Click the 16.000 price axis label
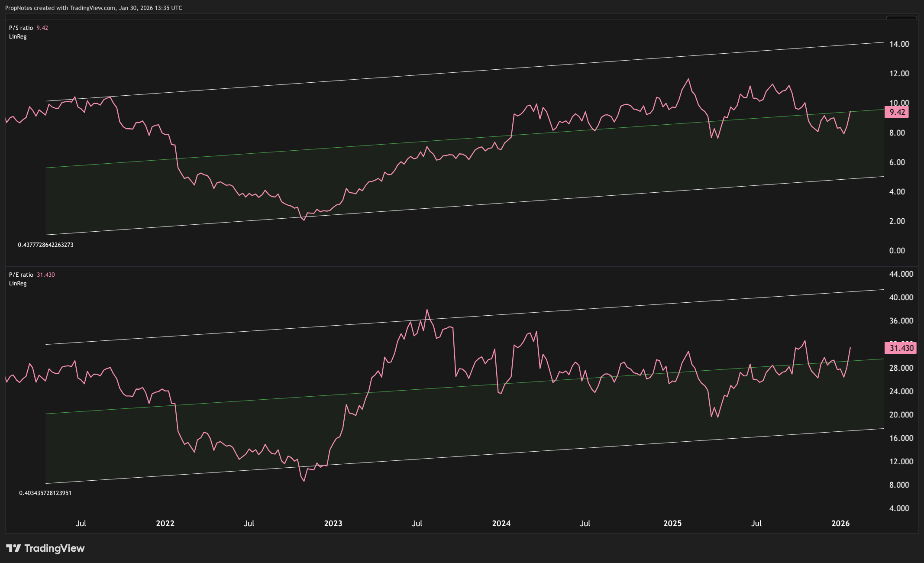Screen dimensions: 924x563 click(901, 438)
